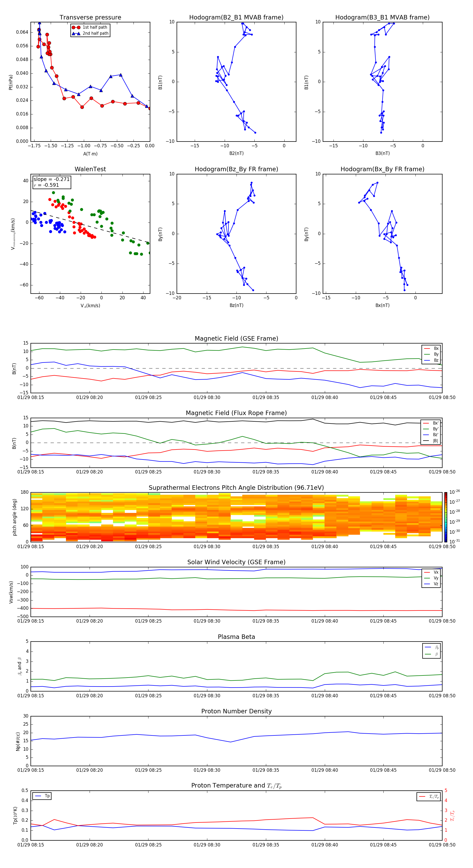Click "01/29 08:30" tick under Proton Temperature panel
Viewport: 473px width, 868px height.
[207, 845]
